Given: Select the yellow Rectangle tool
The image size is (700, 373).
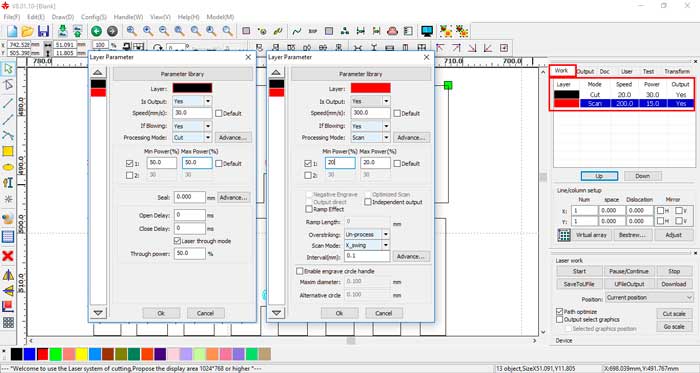Looking at the screenshot, I should [8, 151].
